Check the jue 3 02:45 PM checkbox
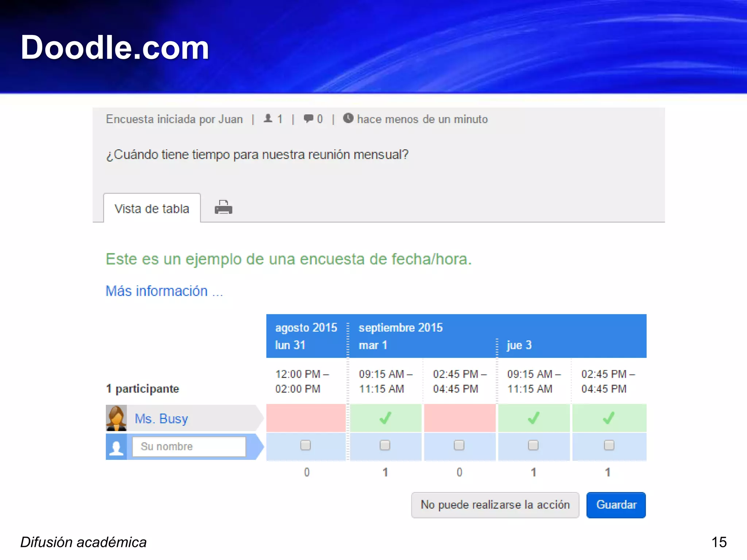Viewport: 747px width, 560px height. tap(609, 445)
